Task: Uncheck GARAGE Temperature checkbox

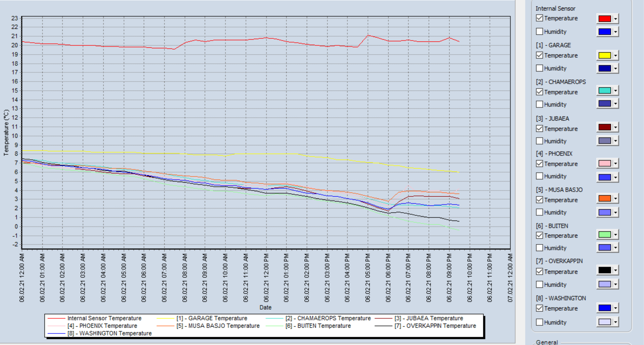Action: point(539,55)
